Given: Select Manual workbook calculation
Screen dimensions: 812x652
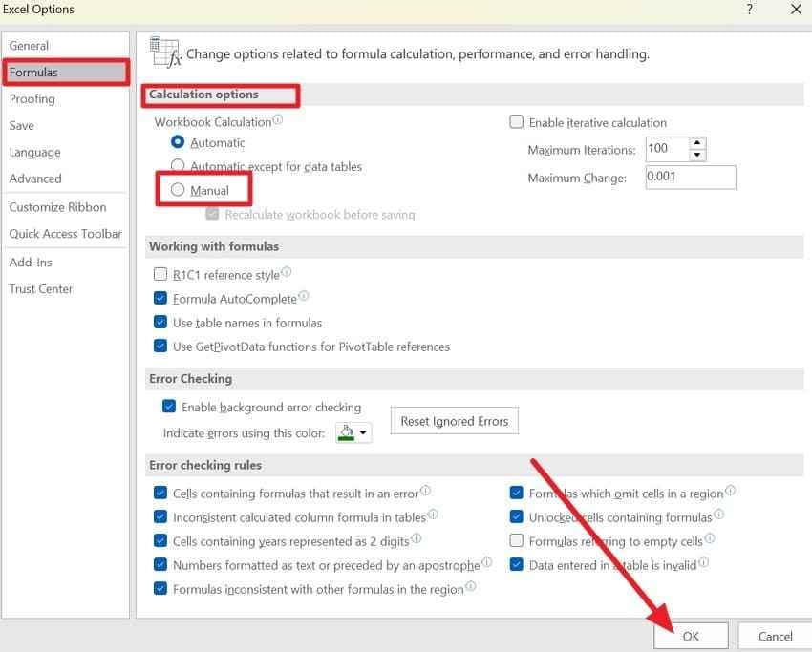Looking at the screenshot, I should click(178, 189).
